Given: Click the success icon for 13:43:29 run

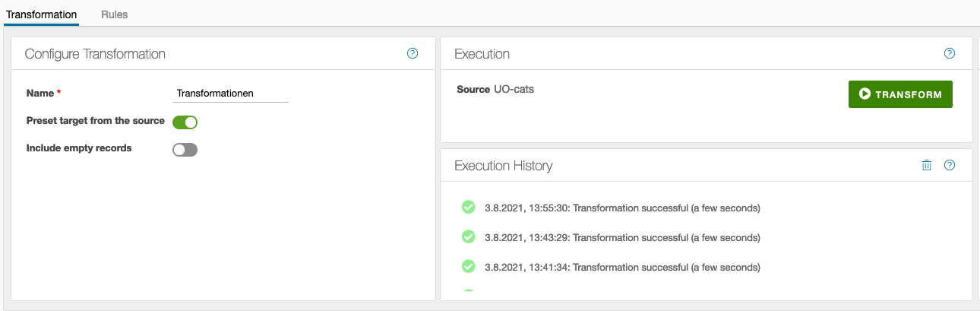Looking at the screenshot, I should (x=469, y=236).
